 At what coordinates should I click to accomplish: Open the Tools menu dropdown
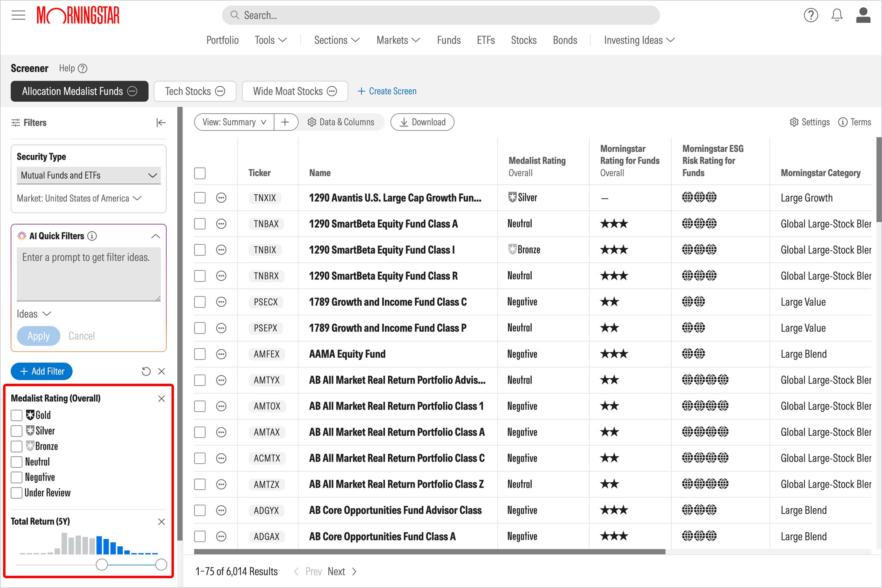271,40
